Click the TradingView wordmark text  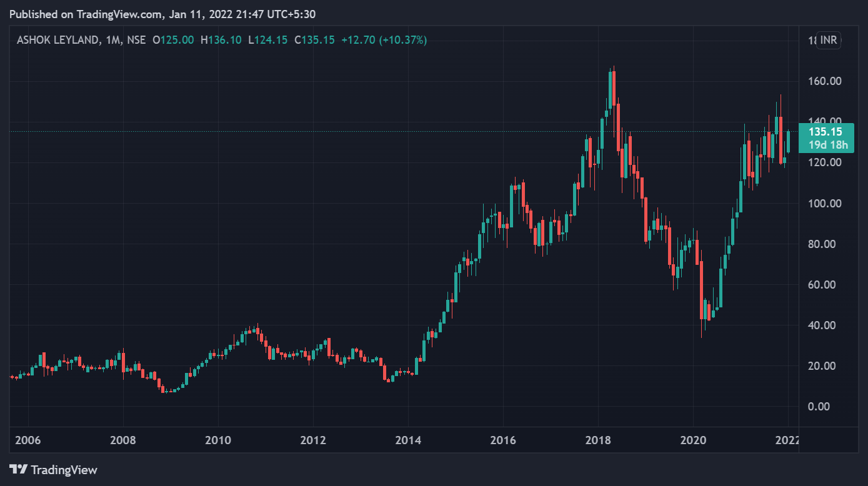coord(64,470)
